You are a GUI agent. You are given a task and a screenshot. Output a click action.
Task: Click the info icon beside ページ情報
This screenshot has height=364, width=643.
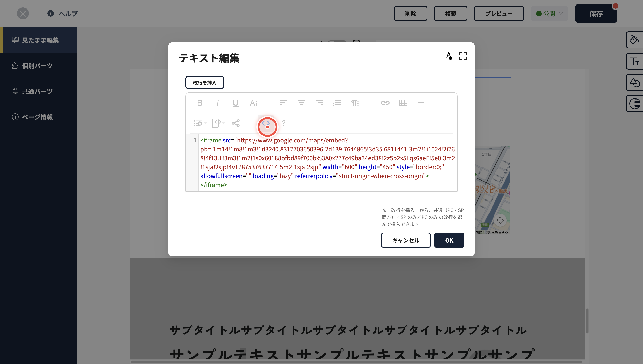coord(15,117)
